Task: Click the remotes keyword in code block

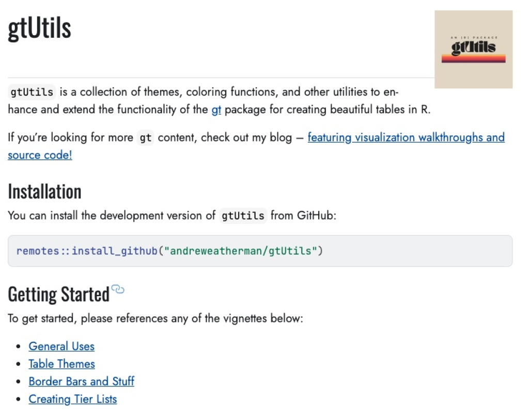Action: (x=38, y=251)
